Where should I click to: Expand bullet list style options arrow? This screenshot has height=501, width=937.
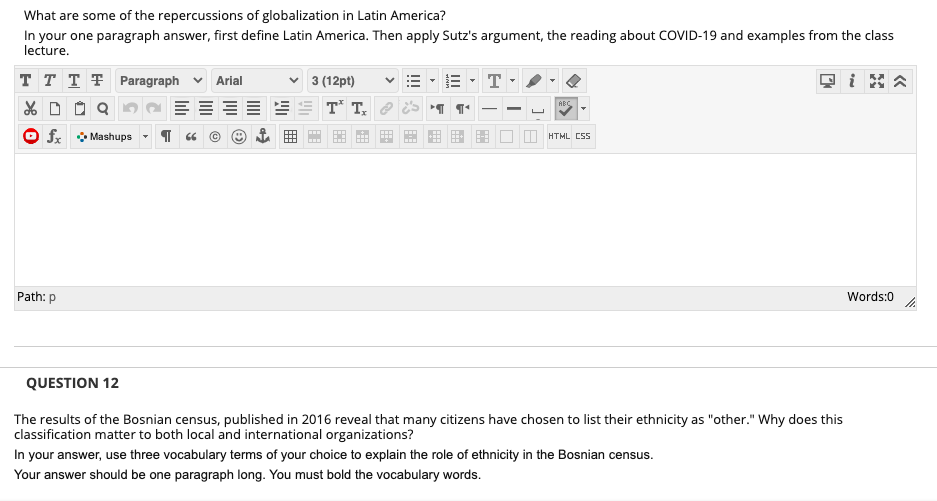point(433,81)
